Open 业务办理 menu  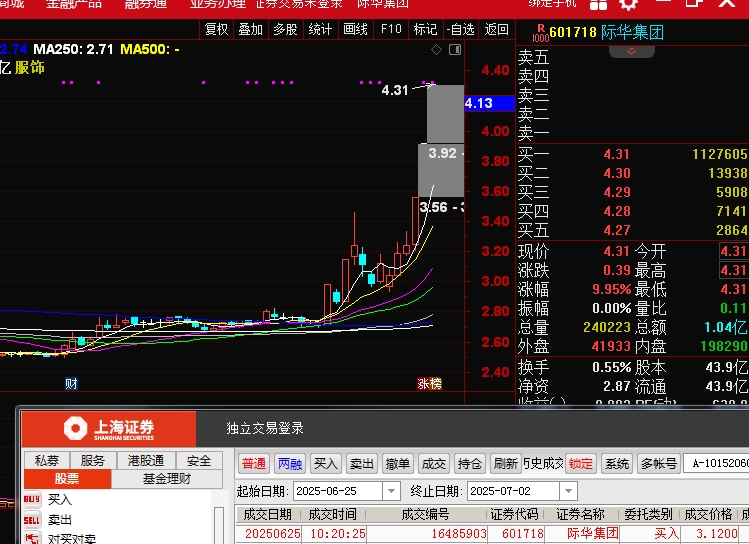(218, 4)
